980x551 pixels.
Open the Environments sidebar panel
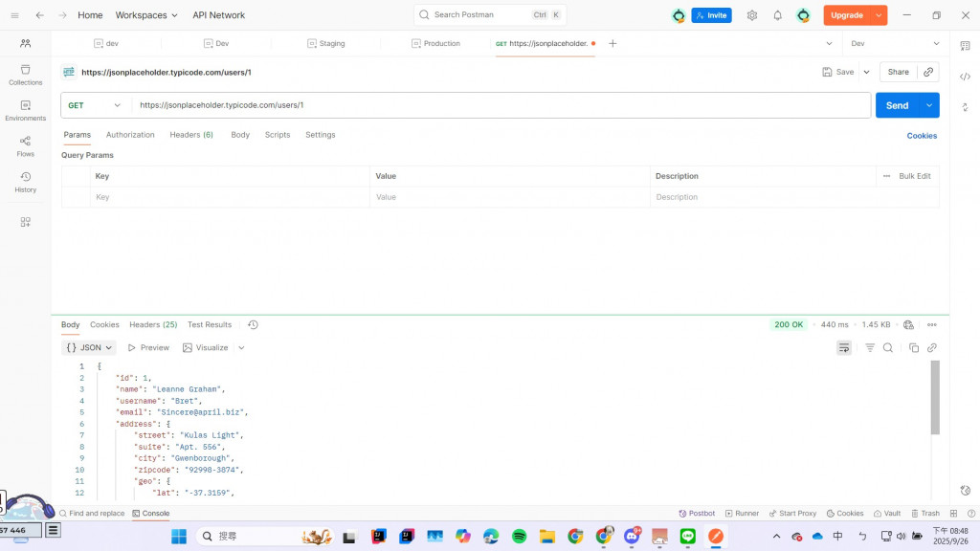pyautogui.click(x=25, y=111)
